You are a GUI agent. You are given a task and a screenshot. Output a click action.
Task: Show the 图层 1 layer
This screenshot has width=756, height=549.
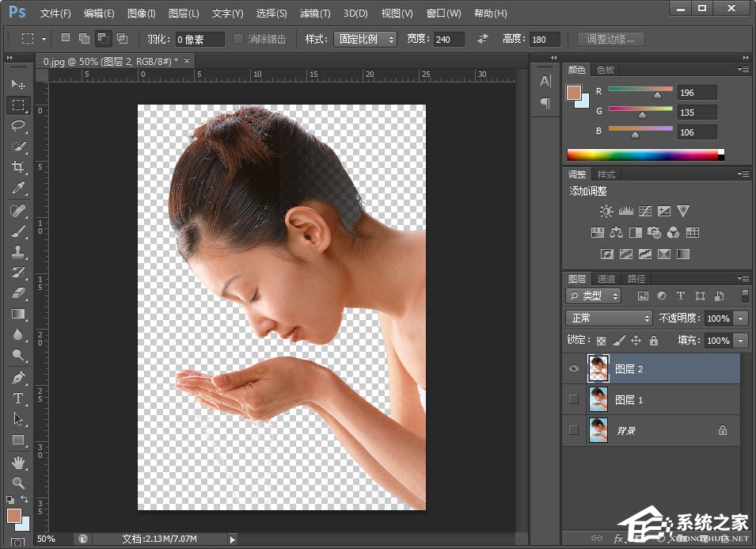(574, 400)
